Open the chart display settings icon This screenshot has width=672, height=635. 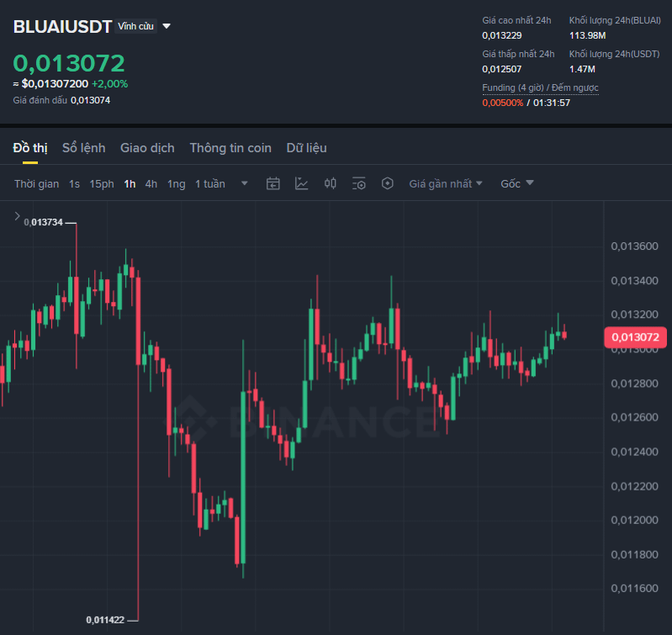click(359, 184)
